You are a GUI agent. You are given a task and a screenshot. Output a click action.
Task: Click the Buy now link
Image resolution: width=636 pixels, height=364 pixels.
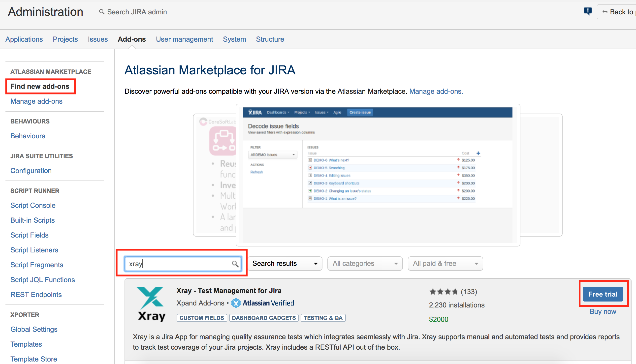pos(603,311)
